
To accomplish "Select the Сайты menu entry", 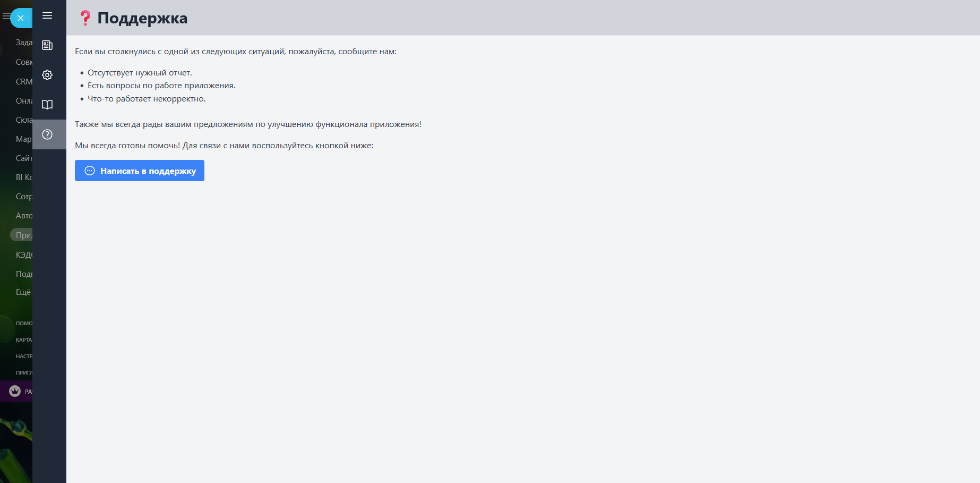I will click(24, 158).
